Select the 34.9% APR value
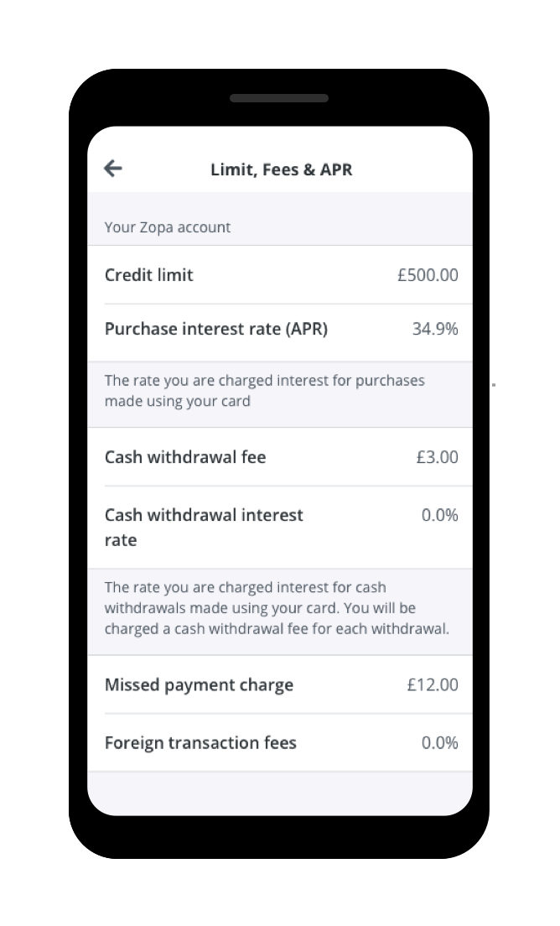 coord(435,329)
